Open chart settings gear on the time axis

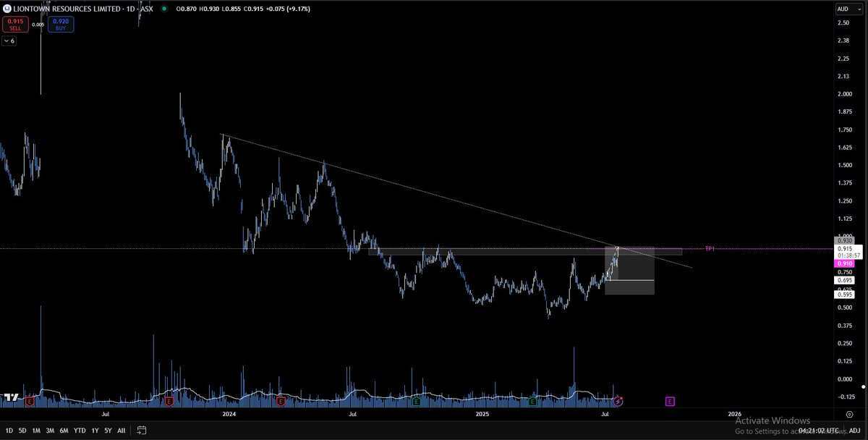point(849,414)
